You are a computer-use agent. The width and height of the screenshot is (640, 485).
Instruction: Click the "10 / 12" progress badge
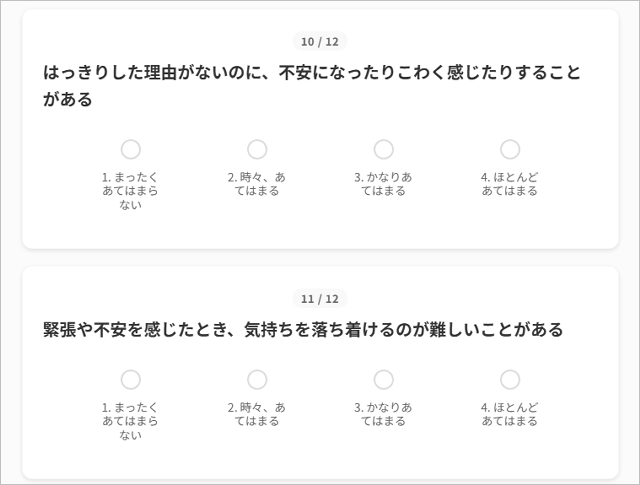320,42
